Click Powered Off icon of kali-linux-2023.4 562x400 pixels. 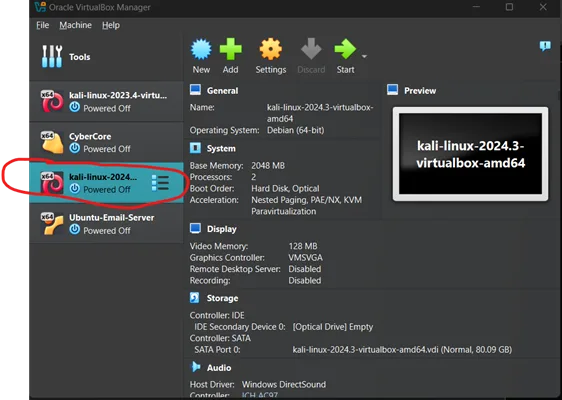click(x=74, y=107)
